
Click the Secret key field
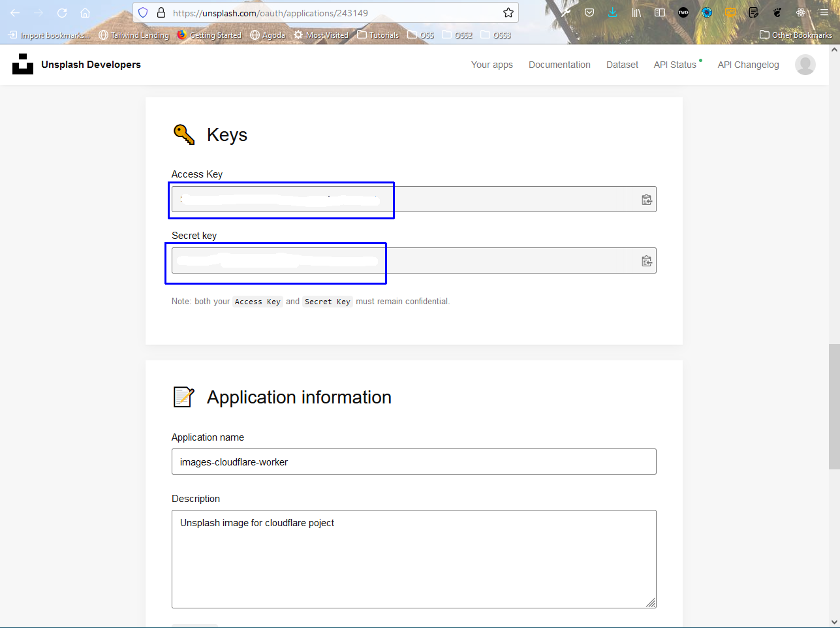pyautogui.click(x=414, y=260)
